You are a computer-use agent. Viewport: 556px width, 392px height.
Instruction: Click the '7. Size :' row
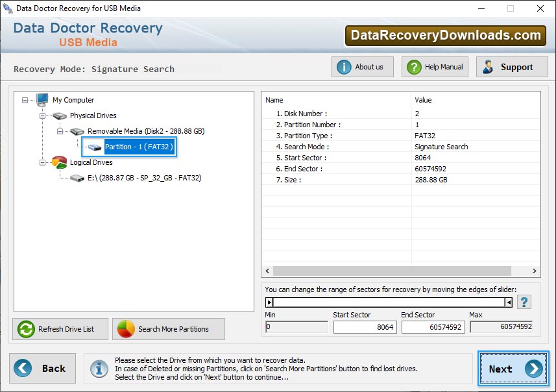(401, 180)
